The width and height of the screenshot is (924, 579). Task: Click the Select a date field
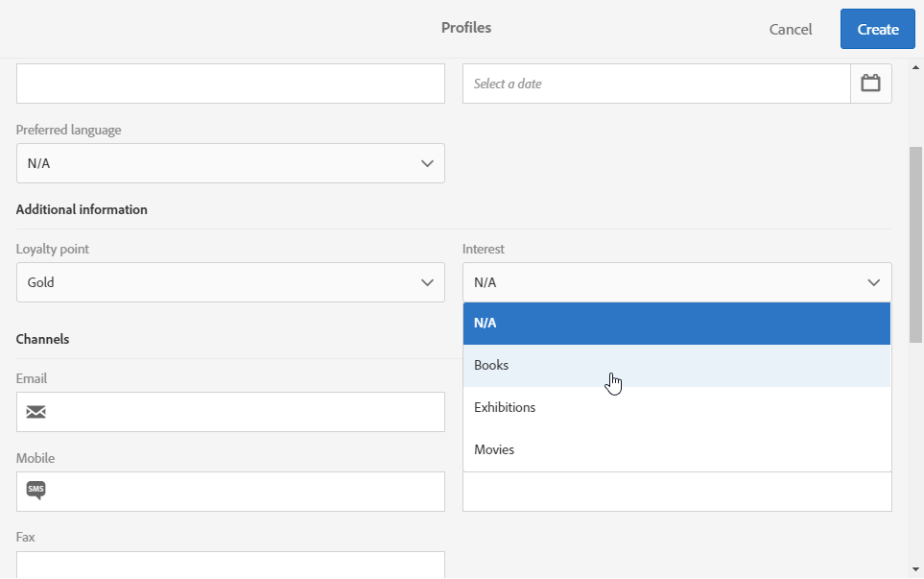click(x=656, y=84)
